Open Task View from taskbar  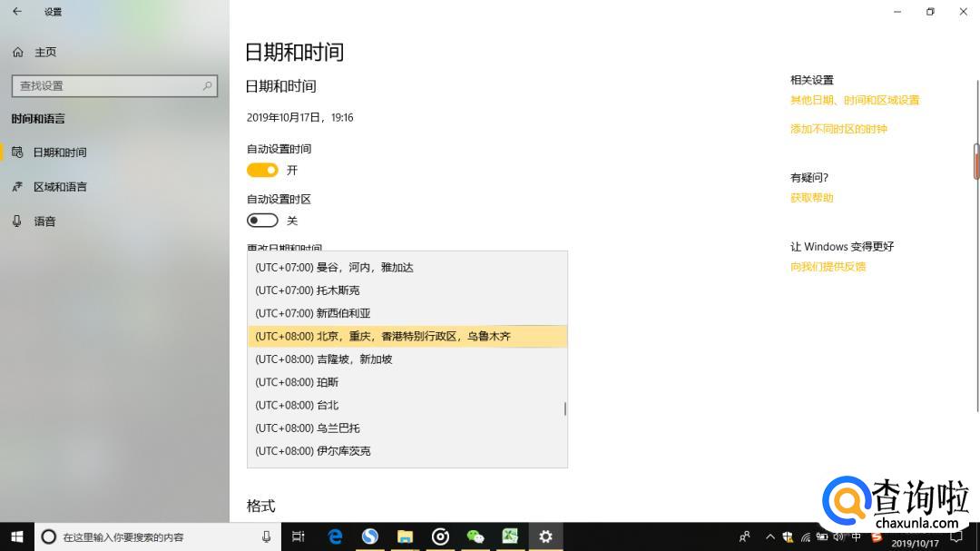pos(299,536)
